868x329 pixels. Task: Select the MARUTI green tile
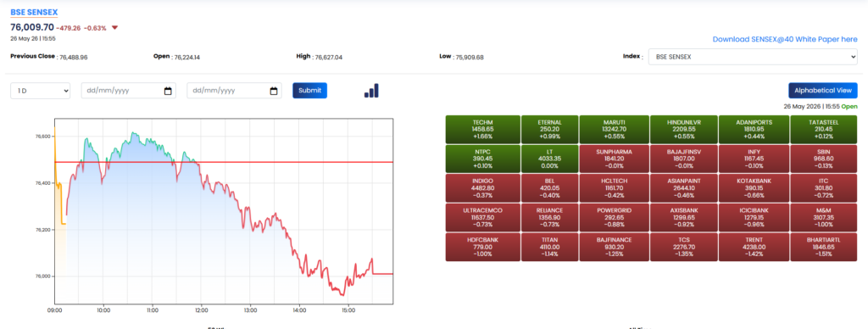pyautogui.click(x=614, y=129)
